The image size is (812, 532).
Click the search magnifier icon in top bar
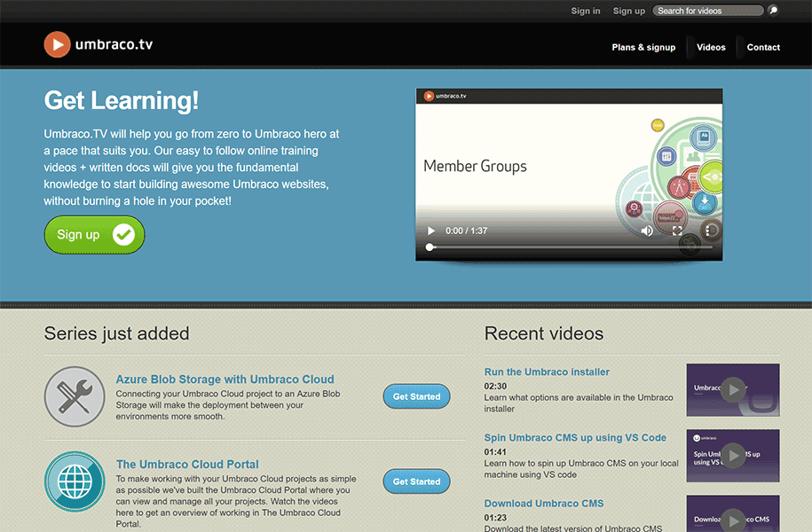click(x=773, y=10)
